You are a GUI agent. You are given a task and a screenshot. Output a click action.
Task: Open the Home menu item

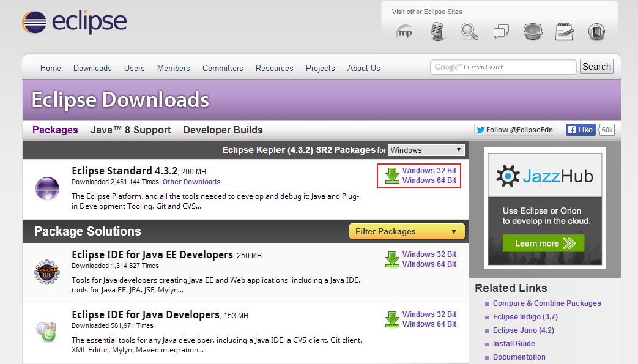[50, 68]
